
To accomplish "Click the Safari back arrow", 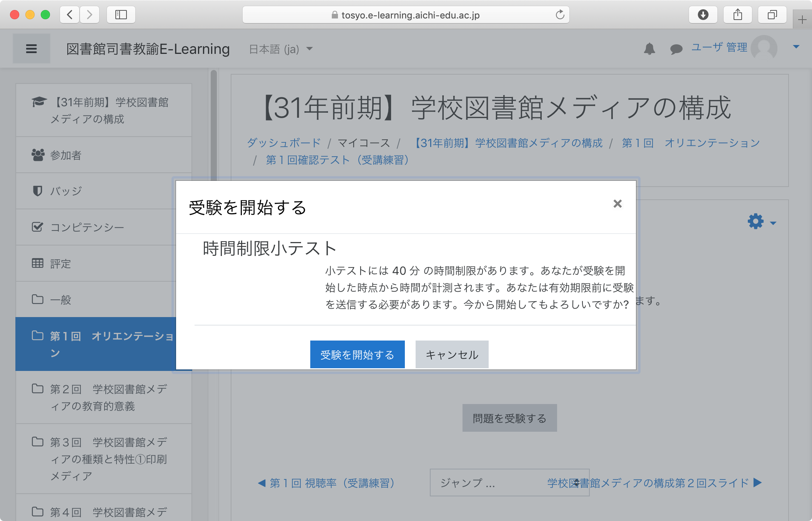I will (x=70, y=15).
